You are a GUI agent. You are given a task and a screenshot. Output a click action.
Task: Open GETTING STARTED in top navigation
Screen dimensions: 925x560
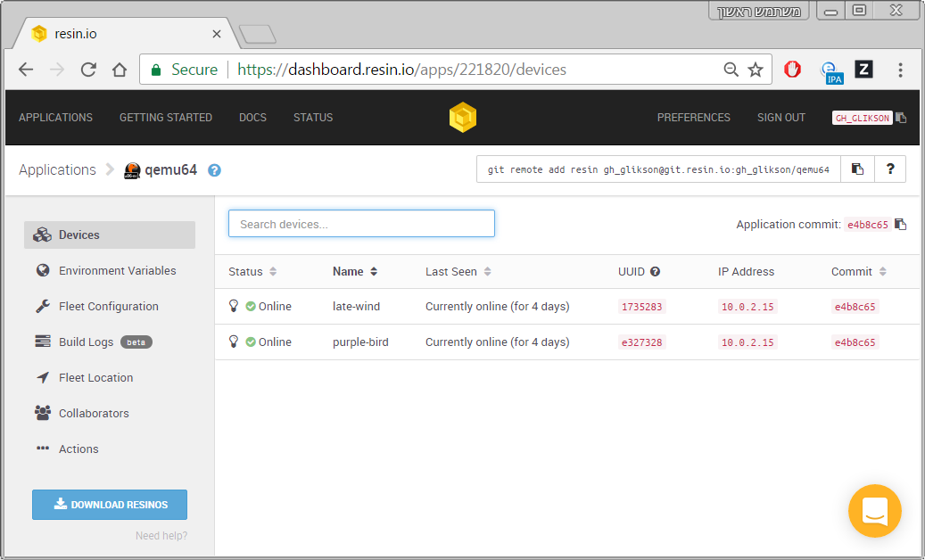166,118
